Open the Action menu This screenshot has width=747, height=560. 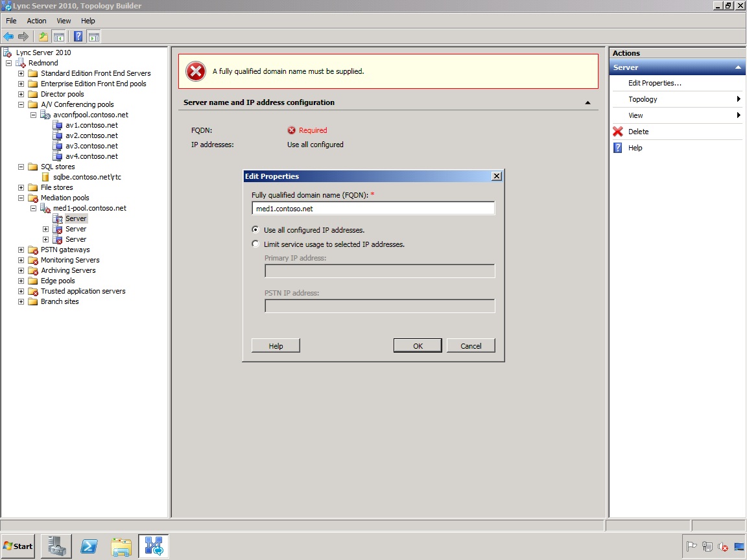click(37, 21)
